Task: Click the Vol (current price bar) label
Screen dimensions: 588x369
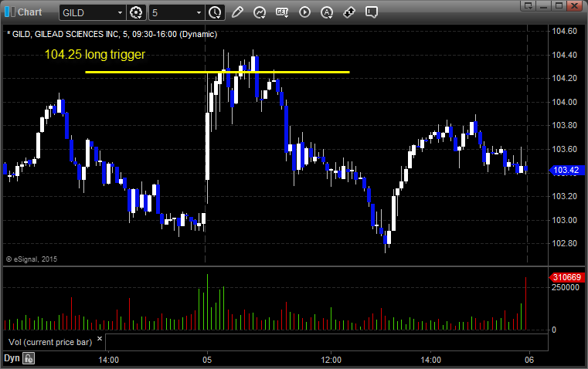Action: [x=50, y=342]
